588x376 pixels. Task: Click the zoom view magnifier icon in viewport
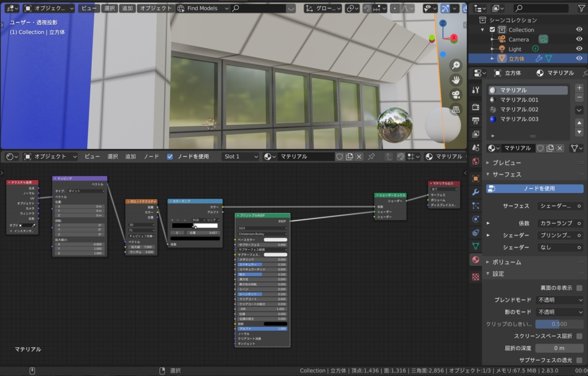click(x=456, y=65)
